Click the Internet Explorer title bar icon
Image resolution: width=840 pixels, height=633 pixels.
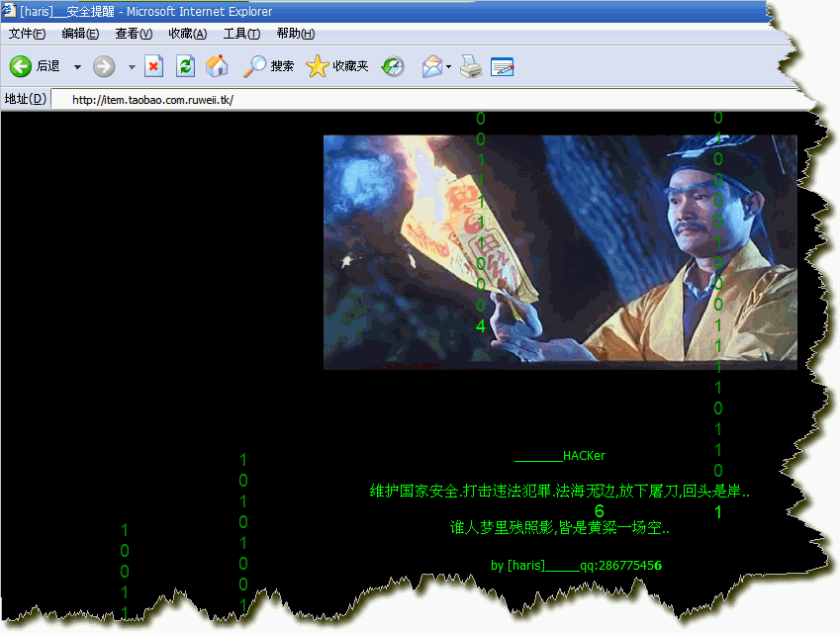coord(9,10)
